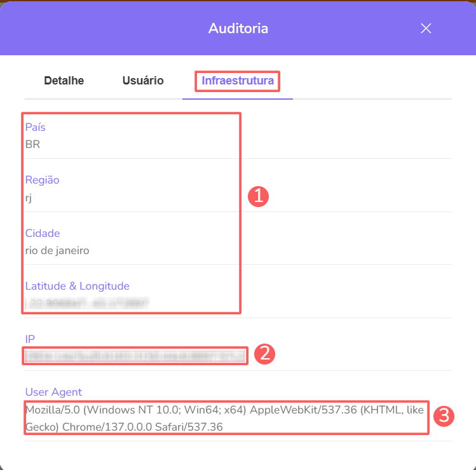Screen dimensions: 476x470
Task: Click the Cidade field label
Action: (43, 233)
